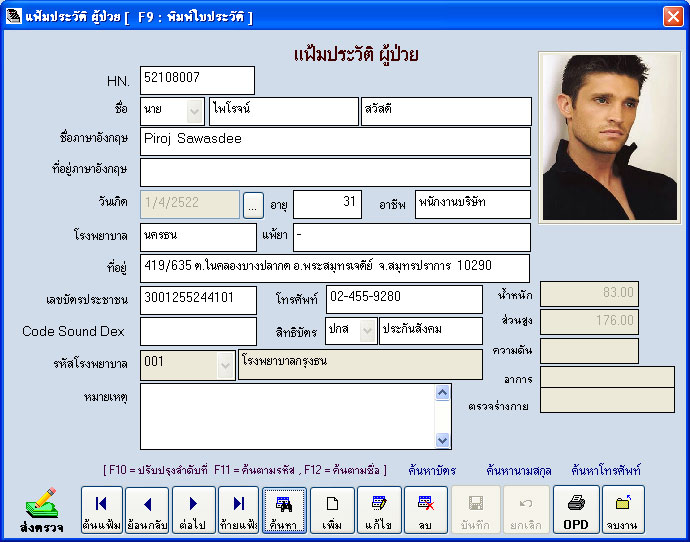Viewport: 690px width, 542px height.
Task: Expand the name title dropdown showing นาย
Action: [194, 111]
